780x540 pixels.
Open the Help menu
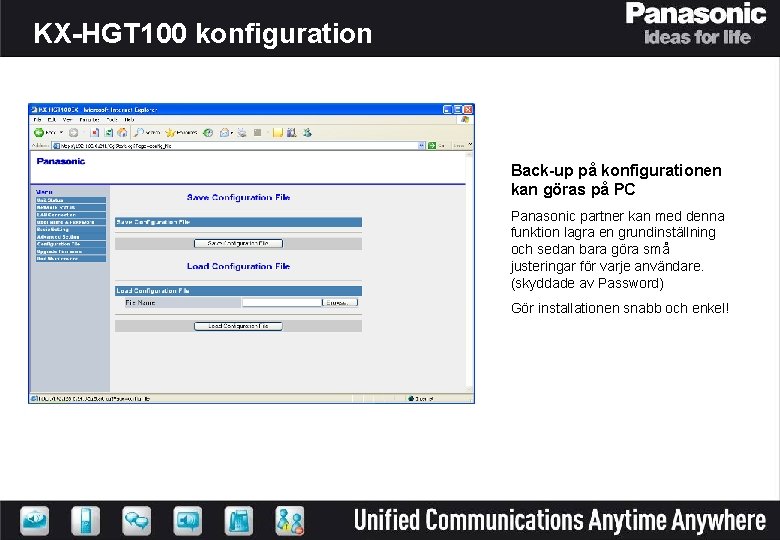(129, 120)
